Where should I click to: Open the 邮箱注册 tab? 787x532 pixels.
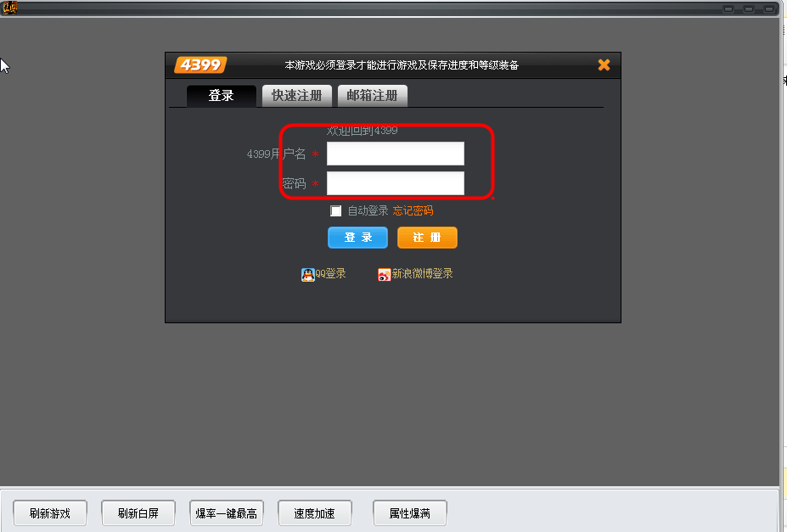tap(373, 95)
